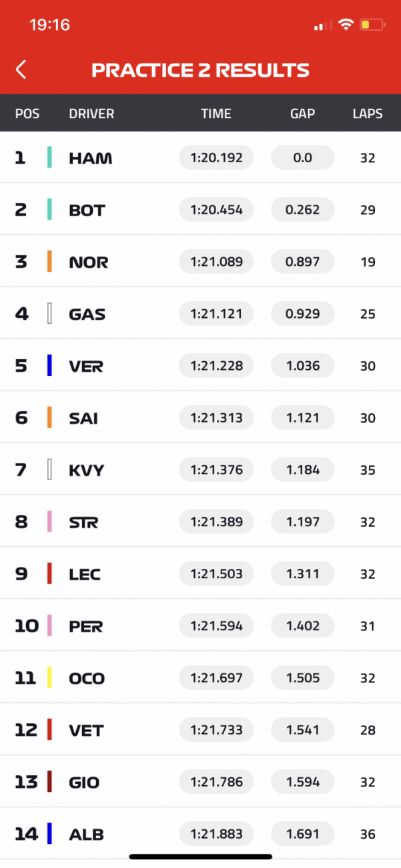401x868 pixels.
Task: Tap VER's blue team color bar
Action: click(49, 366)
